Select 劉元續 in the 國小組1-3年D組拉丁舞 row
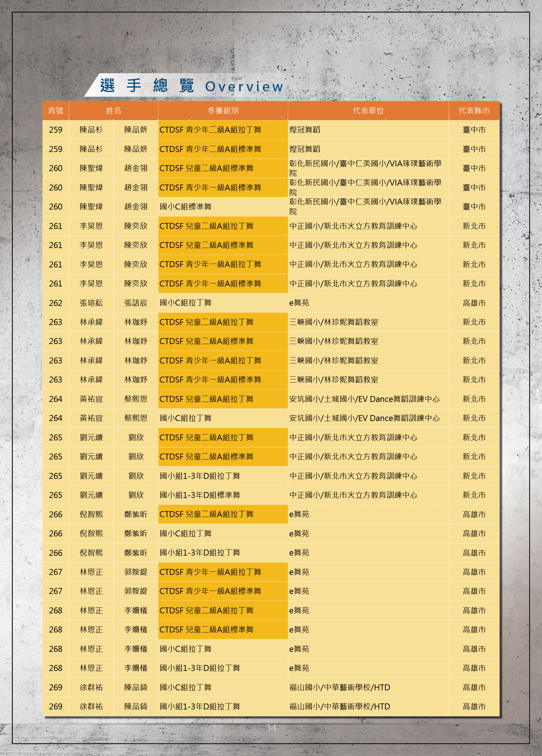The height and width of the screenshot is (756, 542). [91, 476]
